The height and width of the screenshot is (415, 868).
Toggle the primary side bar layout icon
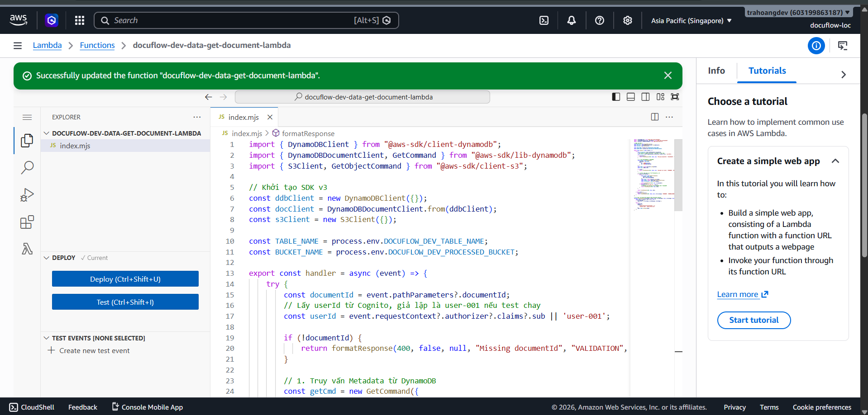pyautogui.click(x=616, y=97)
